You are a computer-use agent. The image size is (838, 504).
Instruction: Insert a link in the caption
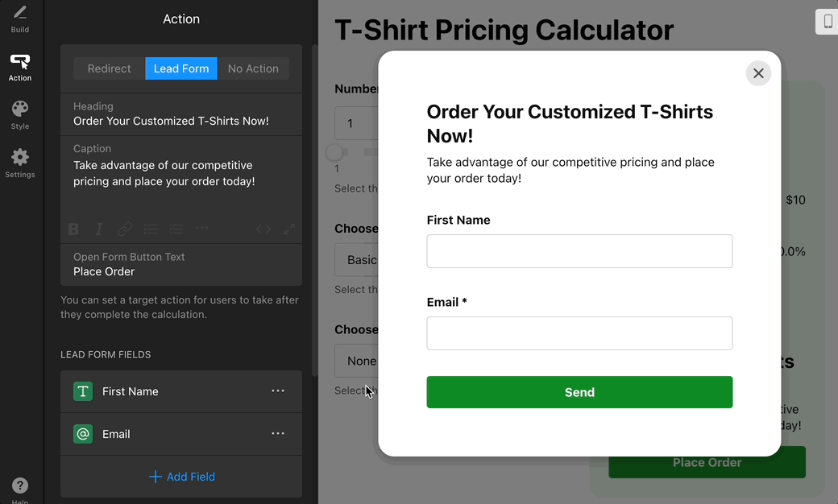(125, 229)
